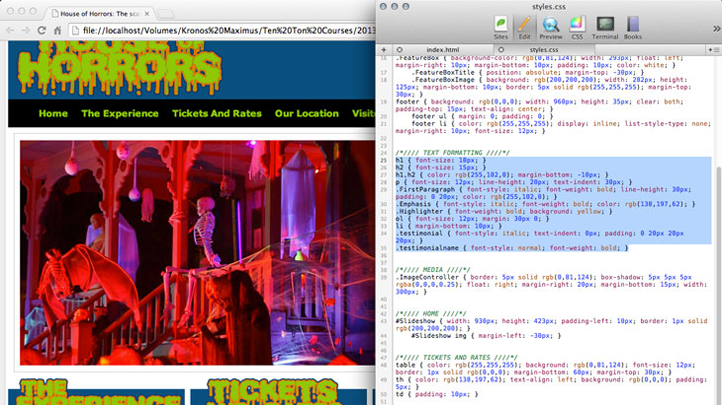Select the CSS editor icon

(577, 25)
